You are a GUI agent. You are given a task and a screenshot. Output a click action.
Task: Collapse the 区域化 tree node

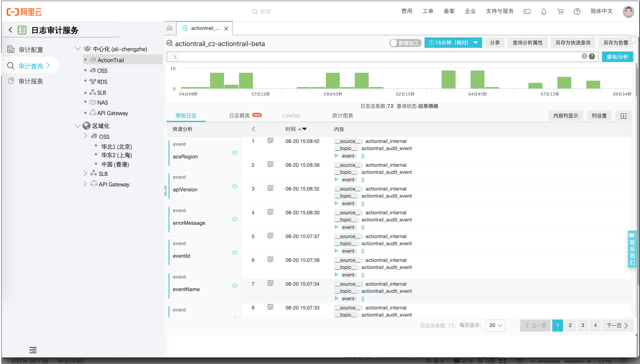point(78,126)
